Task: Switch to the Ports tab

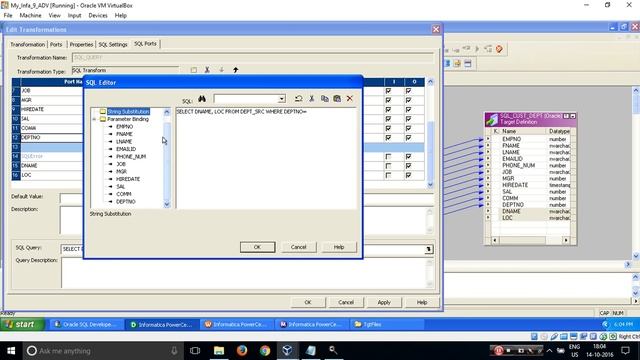Action: point(56,44)
